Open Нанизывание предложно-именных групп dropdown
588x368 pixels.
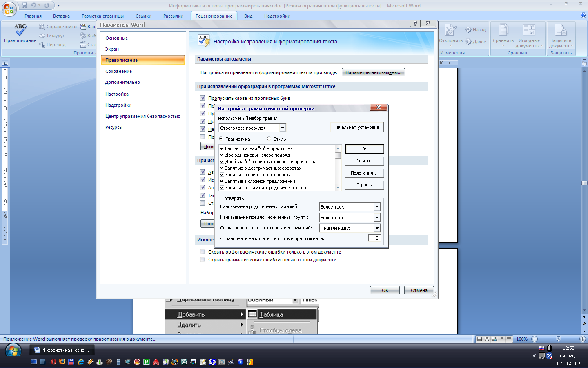coord(377,218)
